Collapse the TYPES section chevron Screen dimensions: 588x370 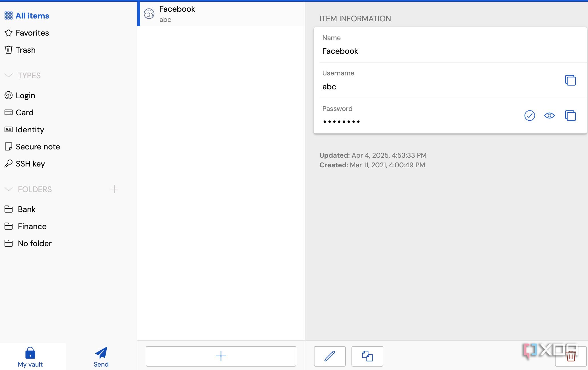(x=9, y=75)
